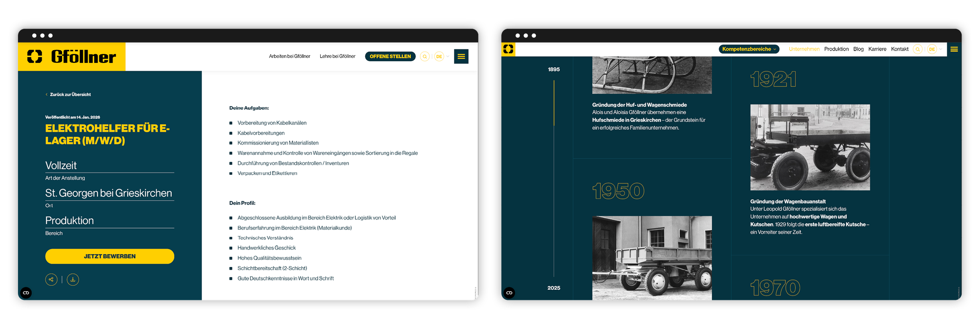Click back chevron beside Zurück zur Übersicht
980x329 pixels.
pyautogui.click(x=47, y=95)
